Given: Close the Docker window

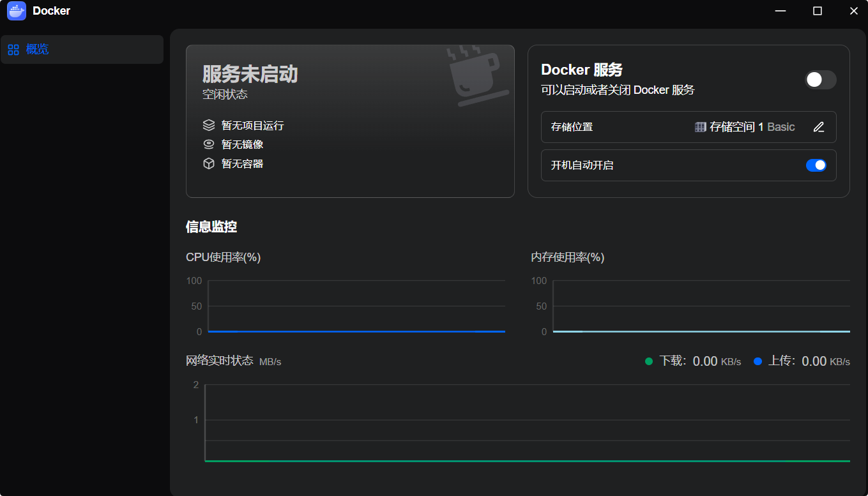Looking at the screenshot, I should [854, 11].
